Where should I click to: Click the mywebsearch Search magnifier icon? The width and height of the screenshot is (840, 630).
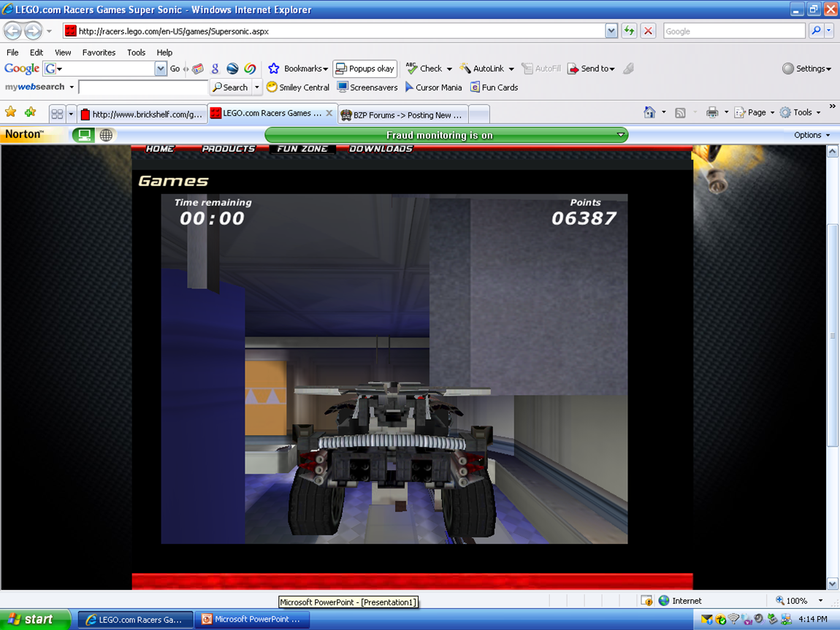pyautogui.click(x=219, y=87)
